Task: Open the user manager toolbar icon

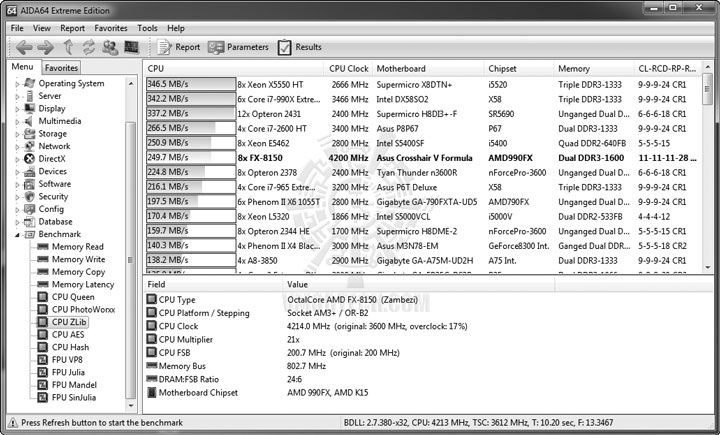Action: 110,47
